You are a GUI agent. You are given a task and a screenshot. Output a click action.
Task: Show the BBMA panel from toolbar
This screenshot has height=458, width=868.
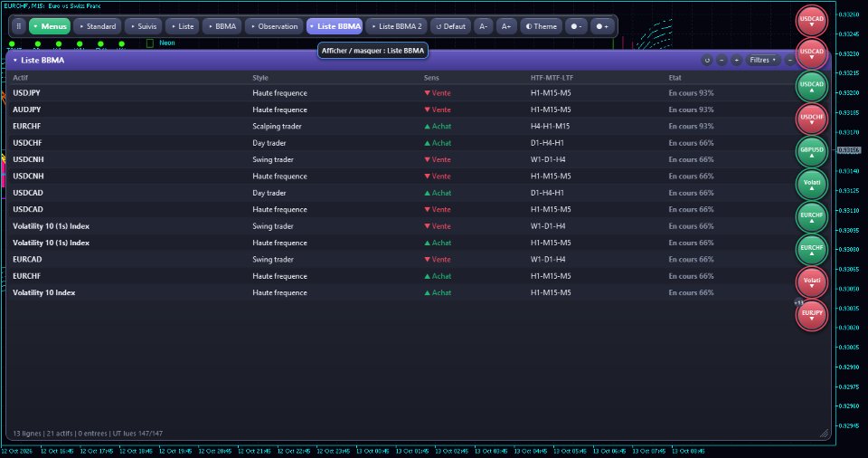click(222, 26)
